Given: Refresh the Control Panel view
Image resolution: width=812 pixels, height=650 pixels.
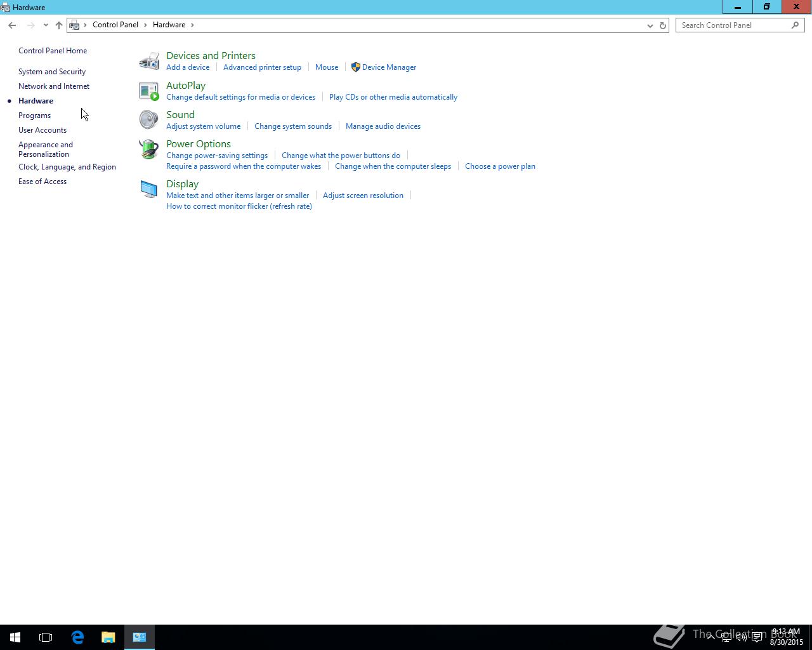Looking at the screenshot, I should [663, 25].
